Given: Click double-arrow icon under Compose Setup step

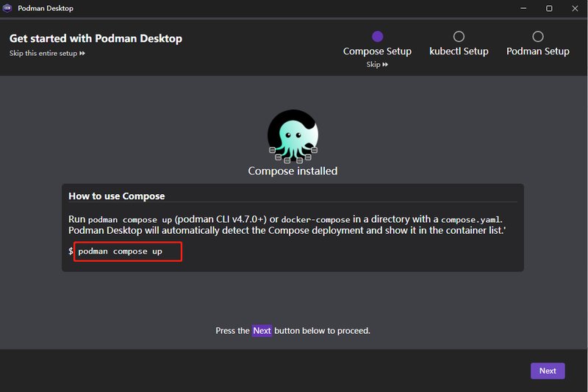Looking at the screenshot, I should click(x=385, y=65).
